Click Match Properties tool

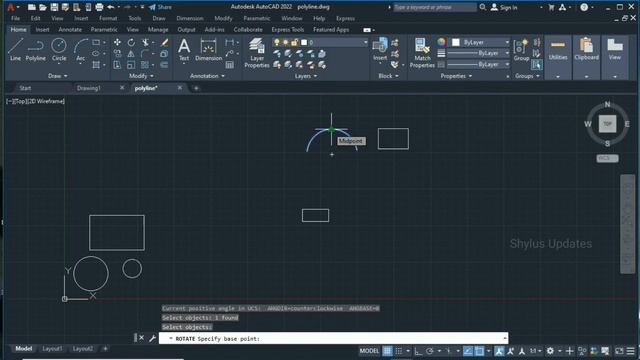click(x=422, y=53)
